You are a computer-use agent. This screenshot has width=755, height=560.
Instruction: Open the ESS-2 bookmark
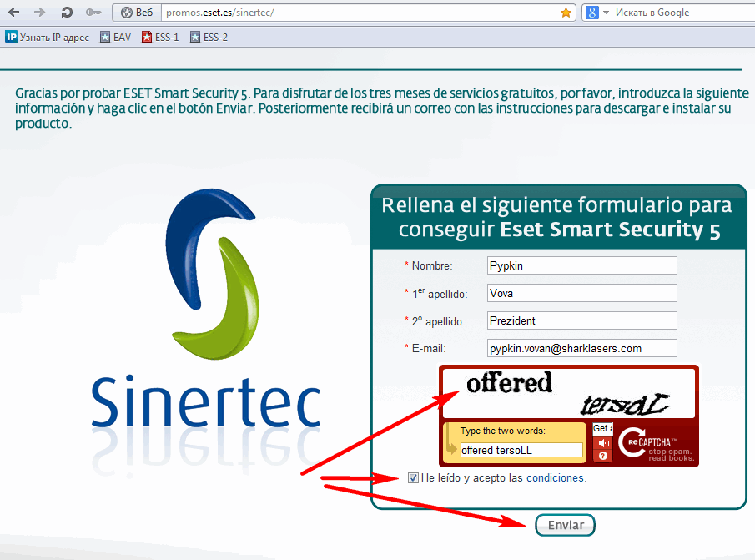click(x=209, y=37)
